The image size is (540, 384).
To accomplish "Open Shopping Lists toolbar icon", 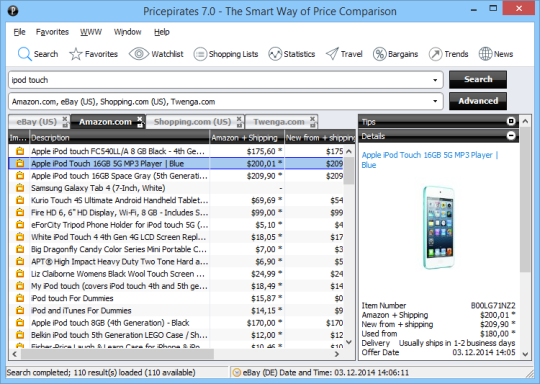I will (x=200, y=54).
